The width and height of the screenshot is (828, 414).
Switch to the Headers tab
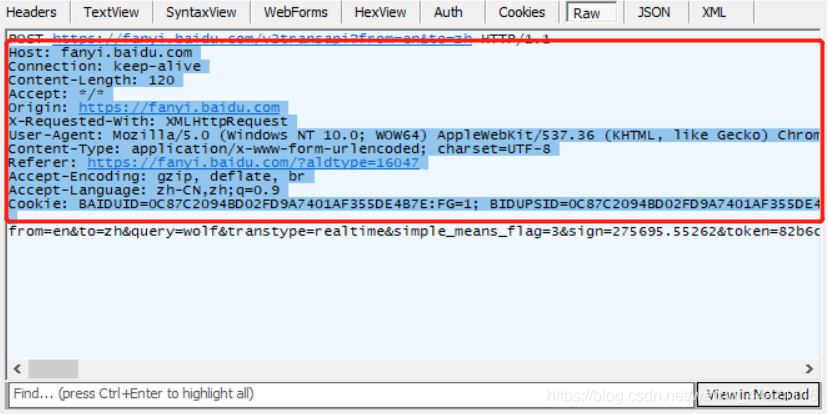tap(31, 12)
